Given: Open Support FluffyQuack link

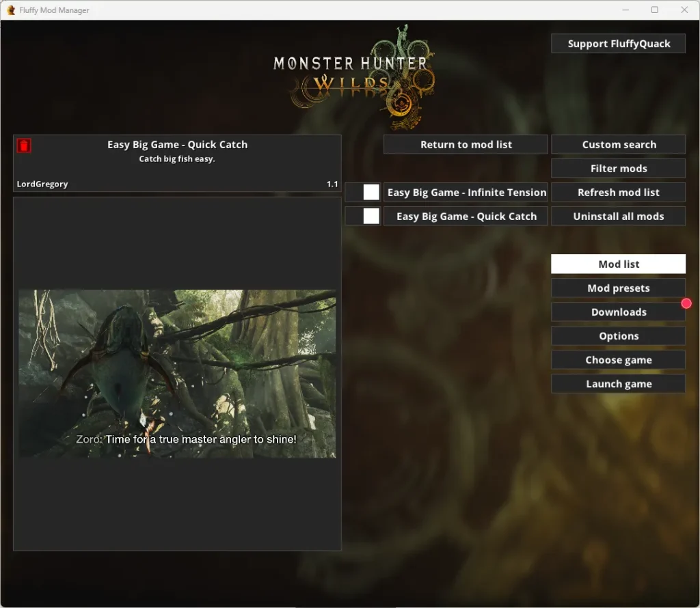Looking at the screenshot, I should pos(618,44).
